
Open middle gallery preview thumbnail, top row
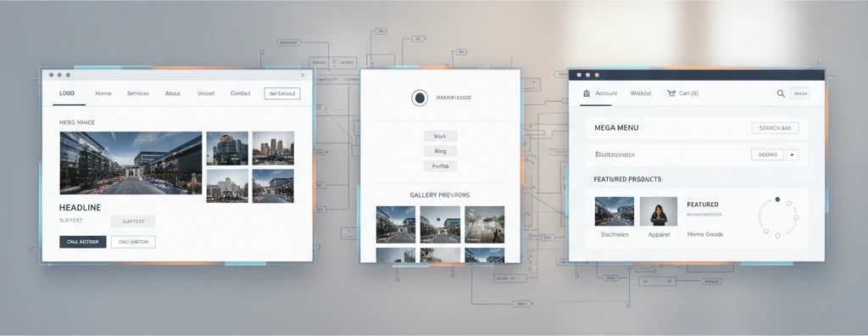(x=440, y=225)
